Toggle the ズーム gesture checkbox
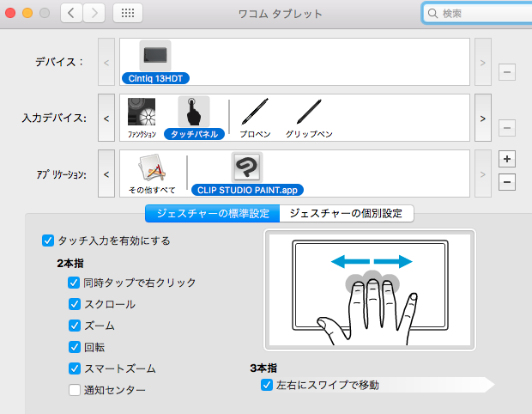The image size is (532, 414). (74, 326)
